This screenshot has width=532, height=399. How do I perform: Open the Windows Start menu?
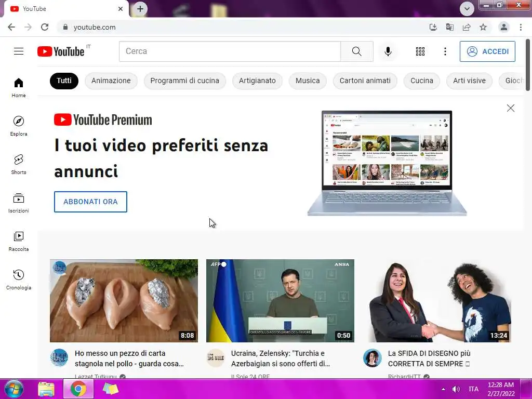pos(14,389)
